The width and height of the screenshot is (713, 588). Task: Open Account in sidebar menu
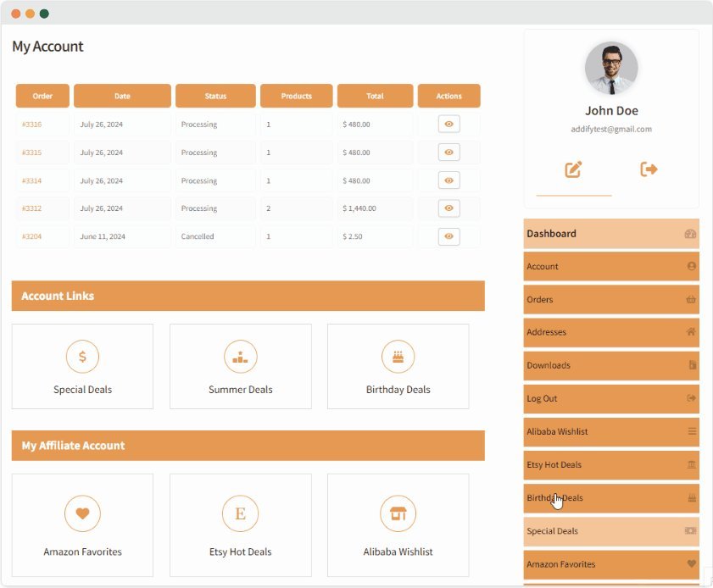click(611, 266)
